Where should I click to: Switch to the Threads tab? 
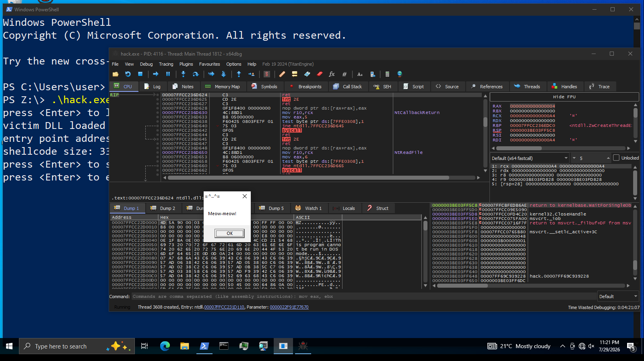[x=527, y=87]
